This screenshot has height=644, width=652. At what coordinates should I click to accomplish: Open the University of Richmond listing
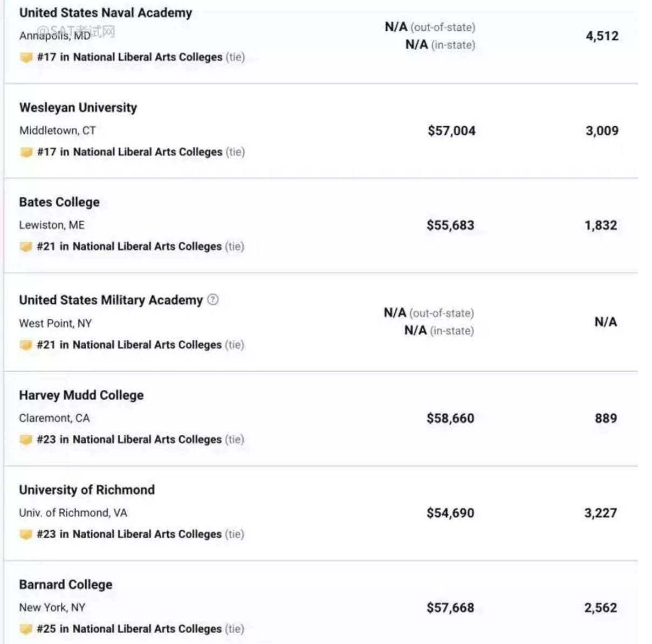point(87,490)
